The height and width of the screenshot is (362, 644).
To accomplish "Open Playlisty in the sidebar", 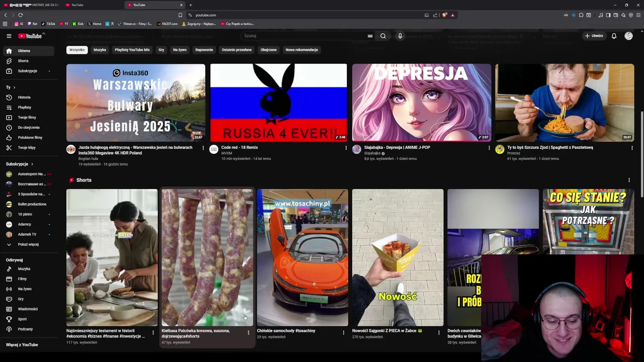I will pyautogui.click(x=29, y=107).
